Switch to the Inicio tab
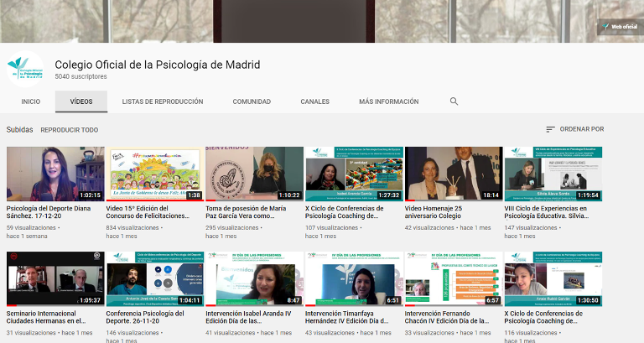 click(x=31, y=101)
